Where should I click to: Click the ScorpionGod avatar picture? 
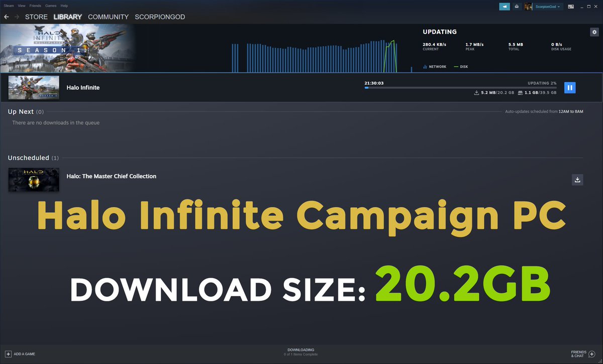pos(529,7)
